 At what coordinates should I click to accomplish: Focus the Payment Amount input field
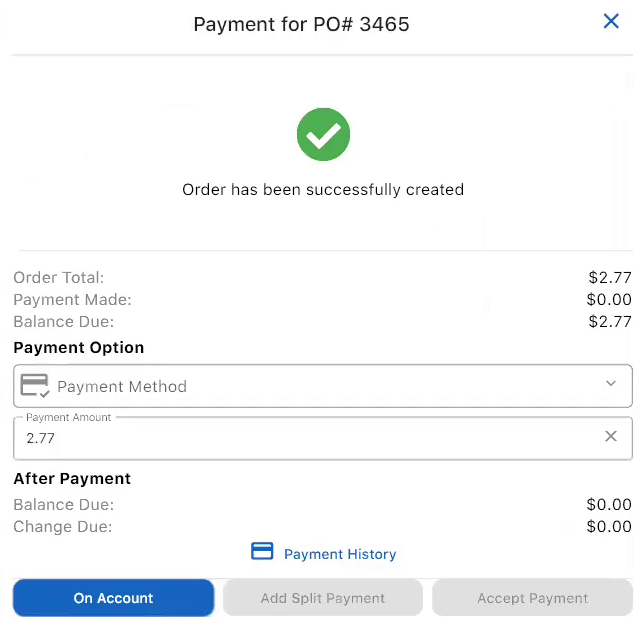coord(300,437)
